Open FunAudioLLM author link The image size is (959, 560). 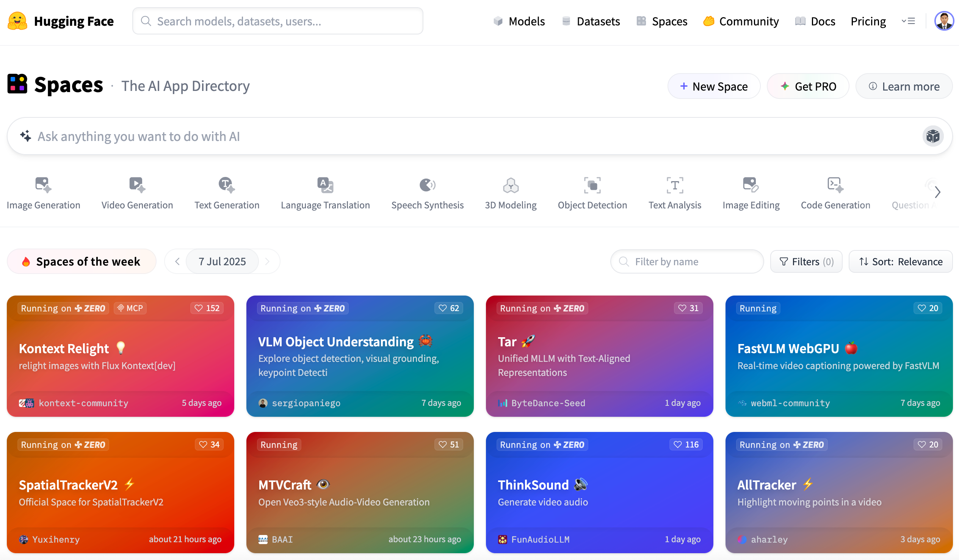(x=534, y=539)
